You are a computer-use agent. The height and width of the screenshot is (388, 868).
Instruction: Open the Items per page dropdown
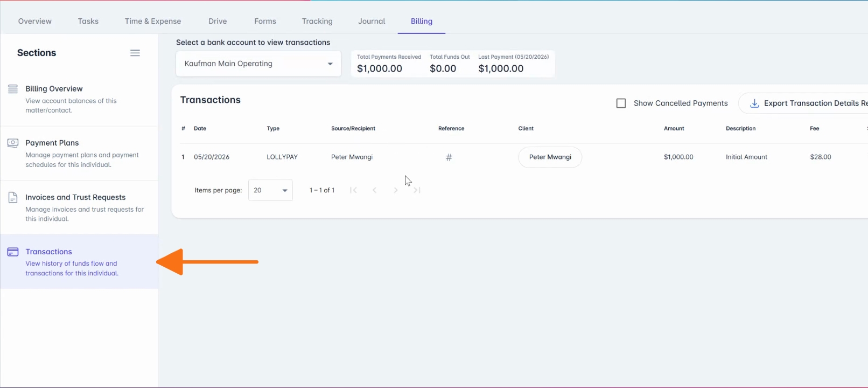pyautogui.click(x=270, y=190)
